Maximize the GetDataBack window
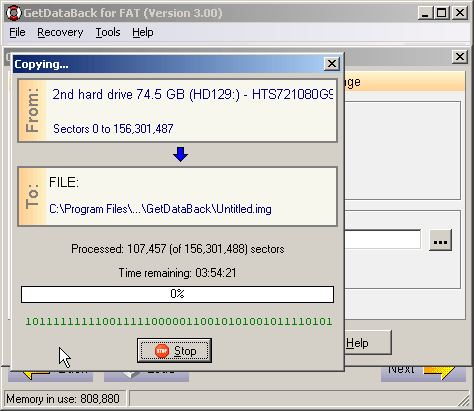474x411 pixels. [442, 13]
